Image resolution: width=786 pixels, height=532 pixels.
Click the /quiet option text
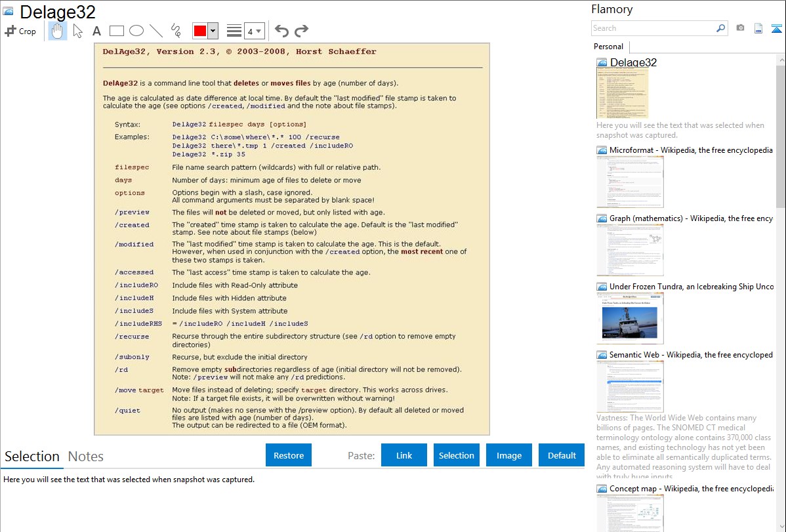tap(127, 410)
